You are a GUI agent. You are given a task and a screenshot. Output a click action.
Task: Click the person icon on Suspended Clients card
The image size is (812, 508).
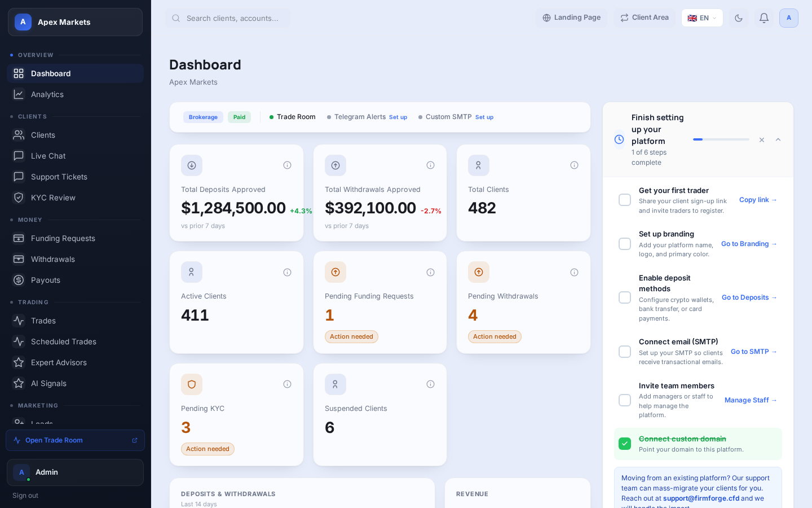pos(336,384)
